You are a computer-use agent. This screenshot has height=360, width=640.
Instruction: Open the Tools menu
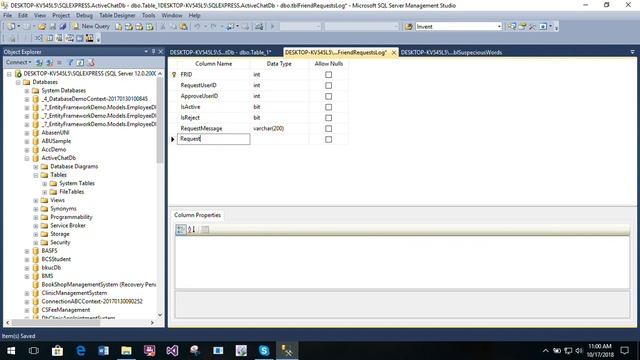(x=148, y=15)
